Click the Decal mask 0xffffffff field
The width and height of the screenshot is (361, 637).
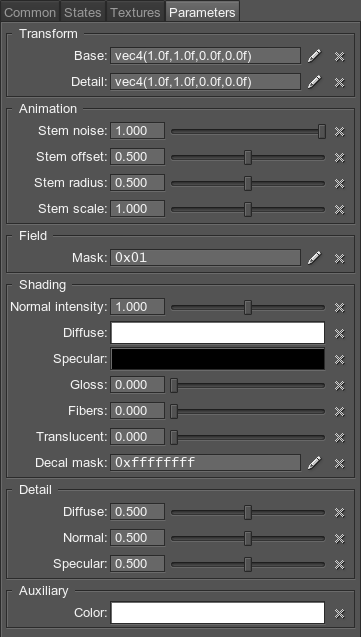click(205, 463)
